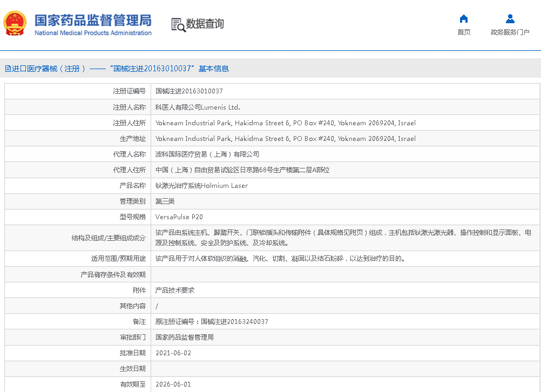Open the 国家药品监督管理局 site title
Viewport: 541px width, 392px height.
click(x=93, y=20)
